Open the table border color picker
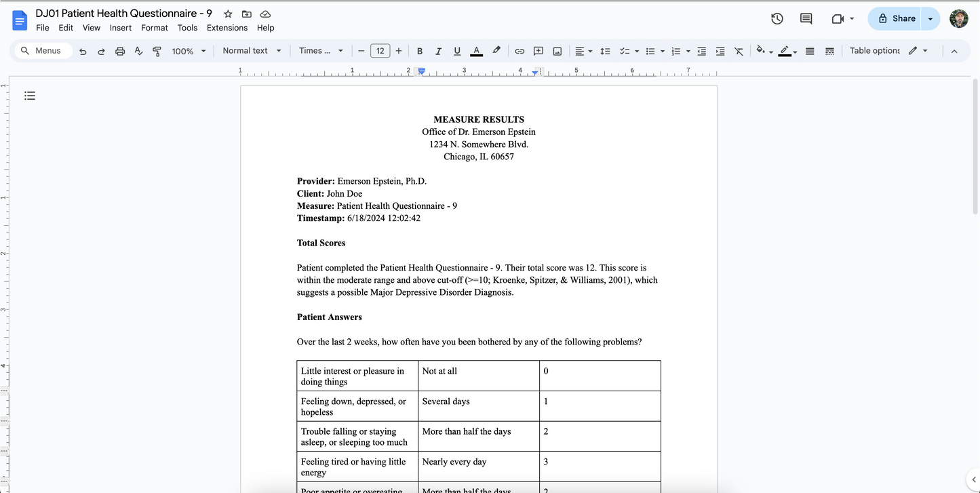 pos(785,51)
